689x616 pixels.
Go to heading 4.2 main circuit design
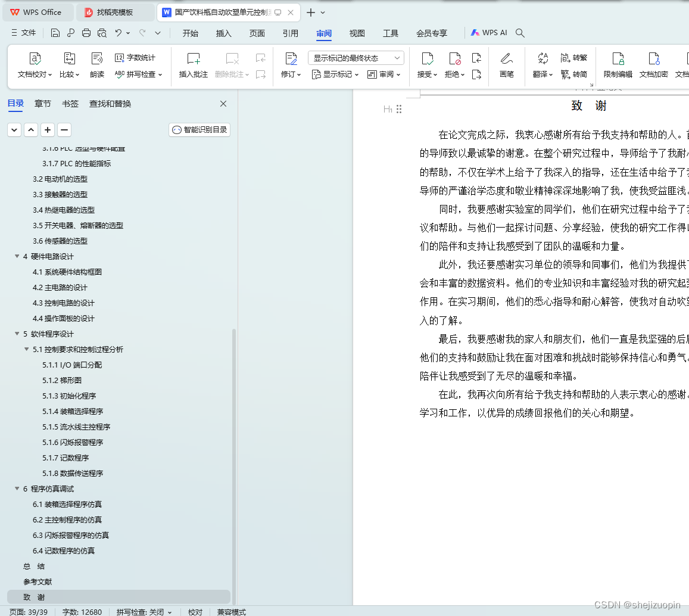coord(60,288)
